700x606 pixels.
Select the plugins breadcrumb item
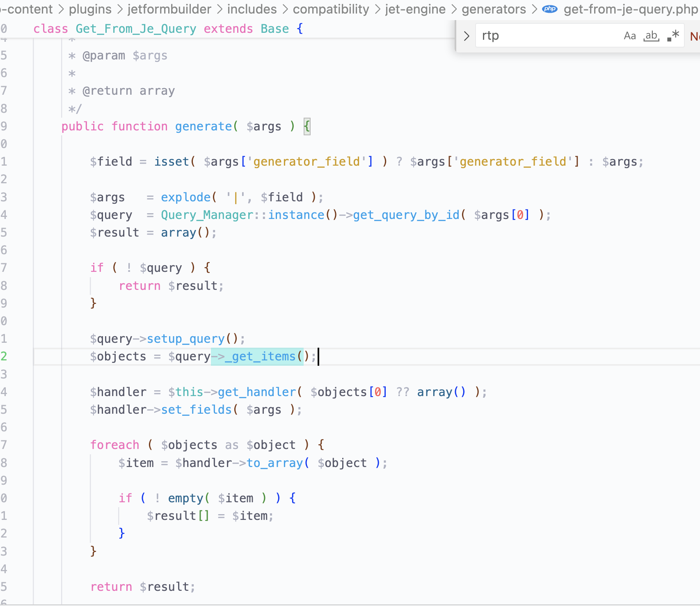[89, 9]
